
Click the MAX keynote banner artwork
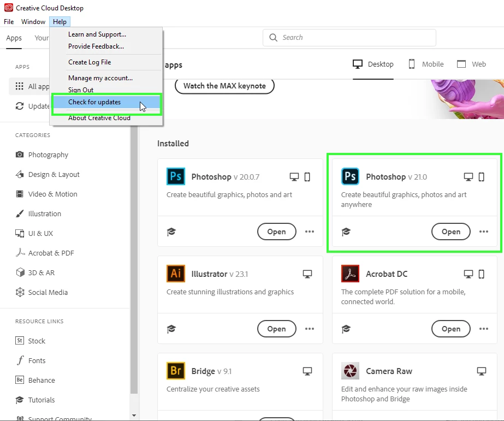(x=467, y=99)
